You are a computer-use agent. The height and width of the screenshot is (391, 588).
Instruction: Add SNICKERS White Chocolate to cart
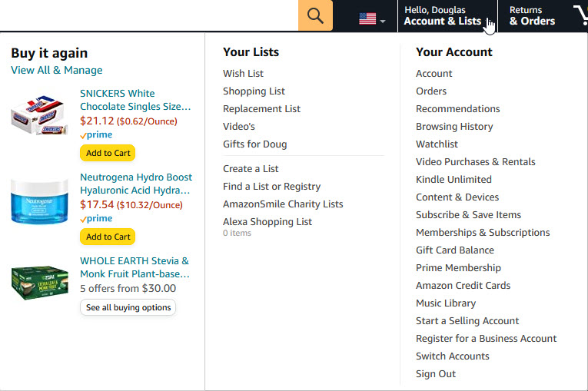(108, 153)
